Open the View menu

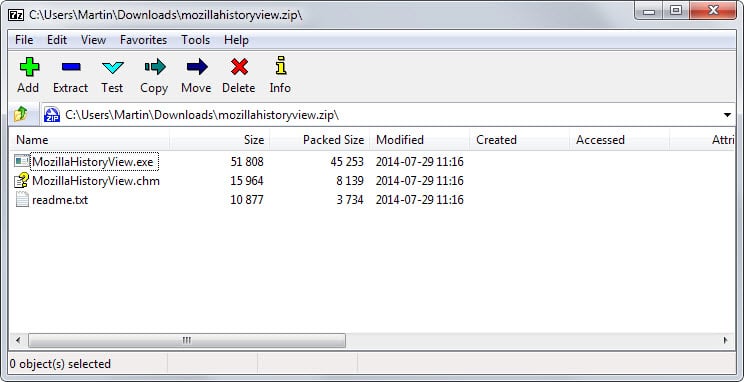pyautogui.click(x=93, y=40)
